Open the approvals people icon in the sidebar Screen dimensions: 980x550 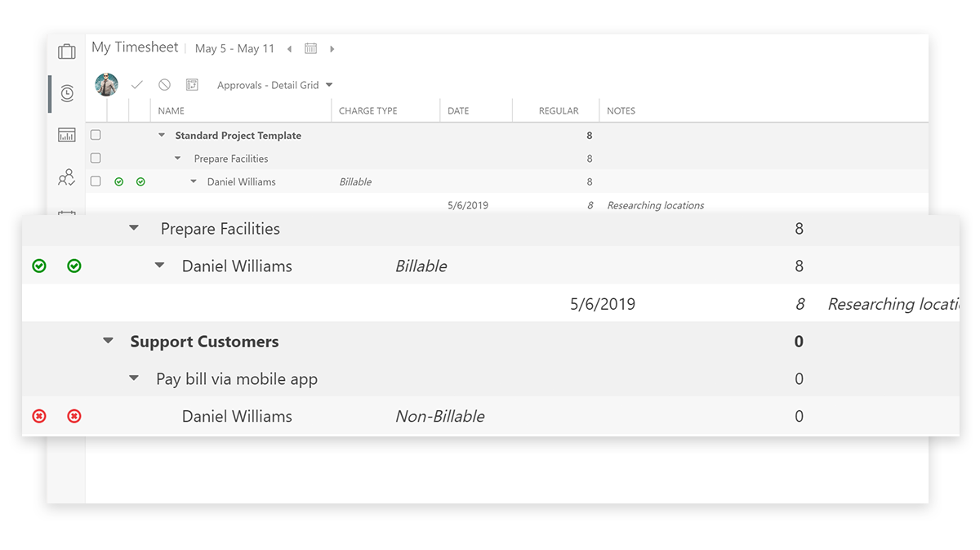[66, 177]
